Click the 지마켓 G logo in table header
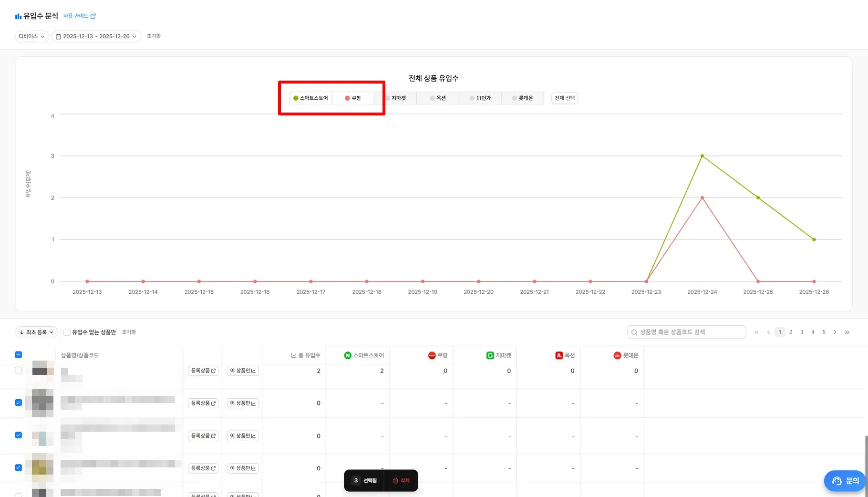868x497 pixels. click(490, 355)
